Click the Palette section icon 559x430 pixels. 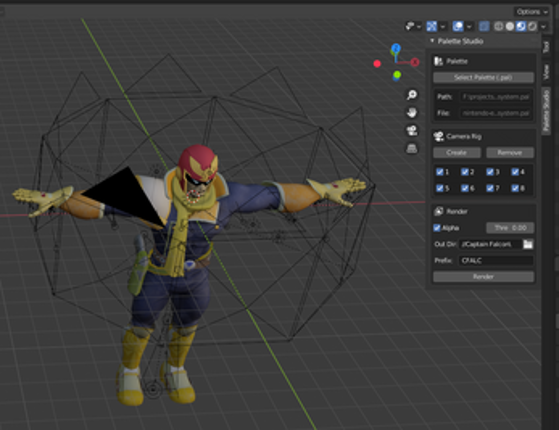438,61
